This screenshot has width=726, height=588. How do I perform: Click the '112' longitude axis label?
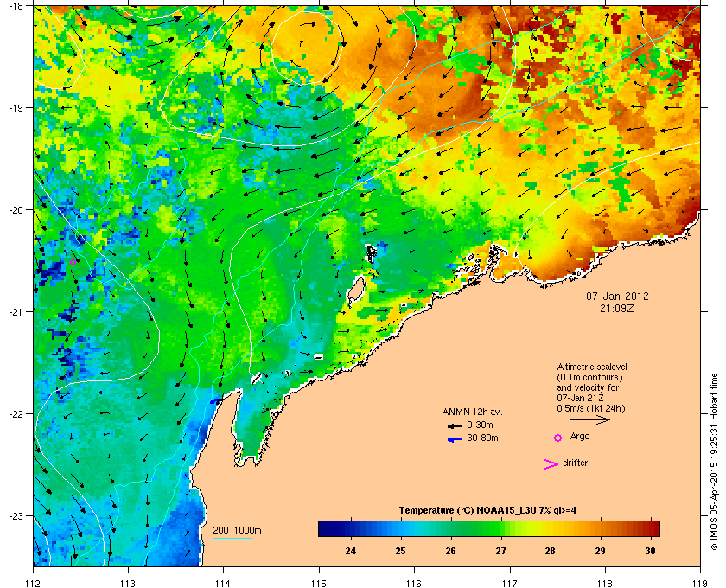tap(34, 583)
